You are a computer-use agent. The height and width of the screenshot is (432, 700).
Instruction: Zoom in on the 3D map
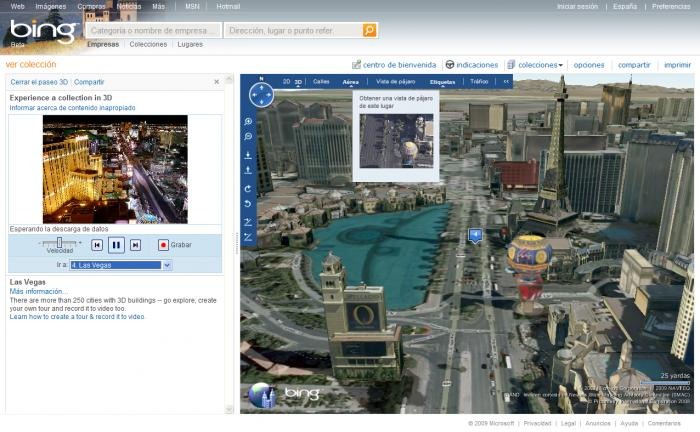[248, 121]
